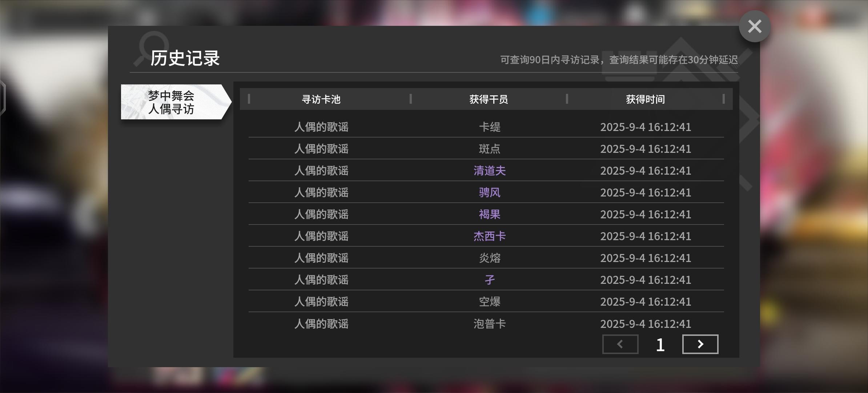Click 人偶的歌谣 in the 清道夫 row
This screenshot has height=393, width=868.
pyautogui.click(x=321, y=171)
